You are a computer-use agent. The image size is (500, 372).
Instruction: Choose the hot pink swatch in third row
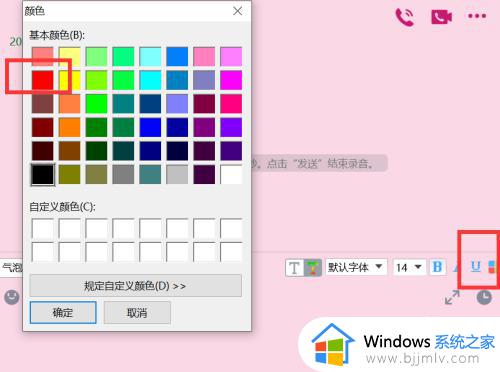point(231,104)
